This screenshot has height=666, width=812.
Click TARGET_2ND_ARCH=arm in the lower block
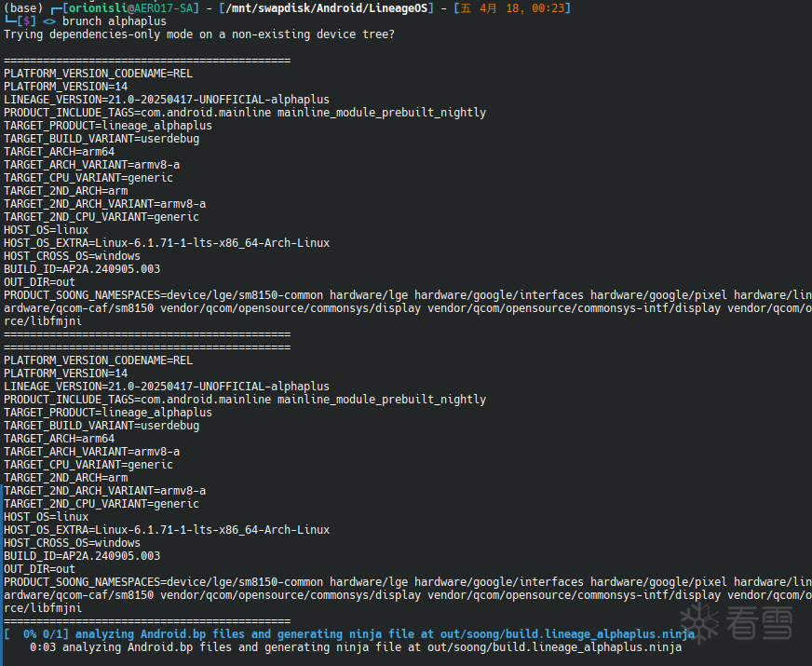[x=66, y=478]
